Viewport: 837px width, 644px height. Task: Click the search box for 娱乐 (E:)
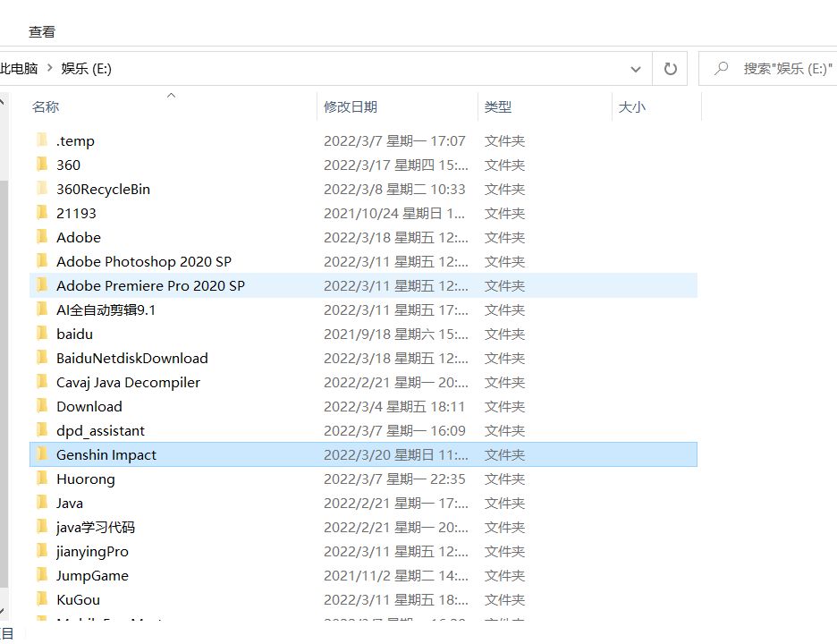coord(767,68)
